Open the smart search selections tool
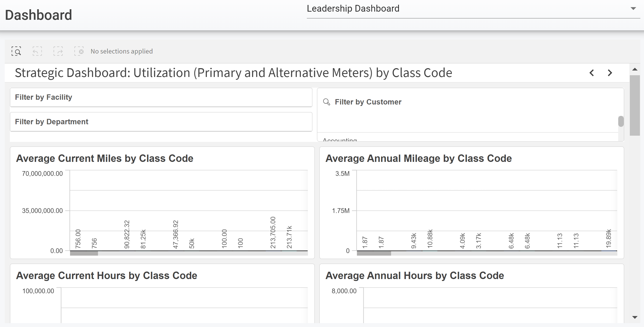The width and height of the screenshot is (644, 327). click(x=16, y=51)
